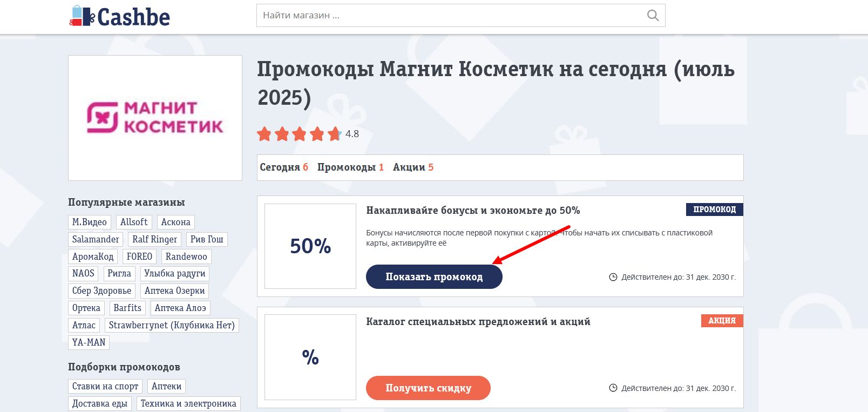Open the Аскона store link
Image resolution: width=868 pixels, height=412 pixels.
pyautogui.click(x=176, y=222)
